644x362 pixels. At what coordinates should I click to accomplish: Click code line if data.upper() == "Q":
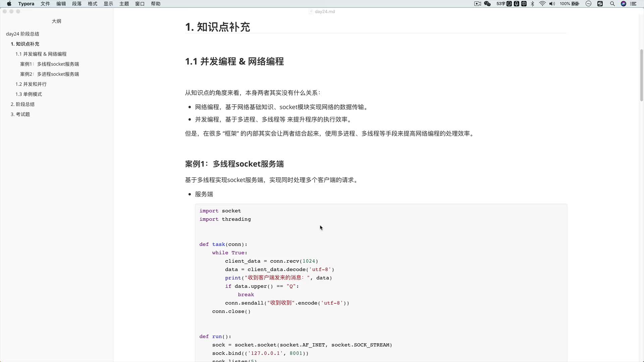(262, 286)
